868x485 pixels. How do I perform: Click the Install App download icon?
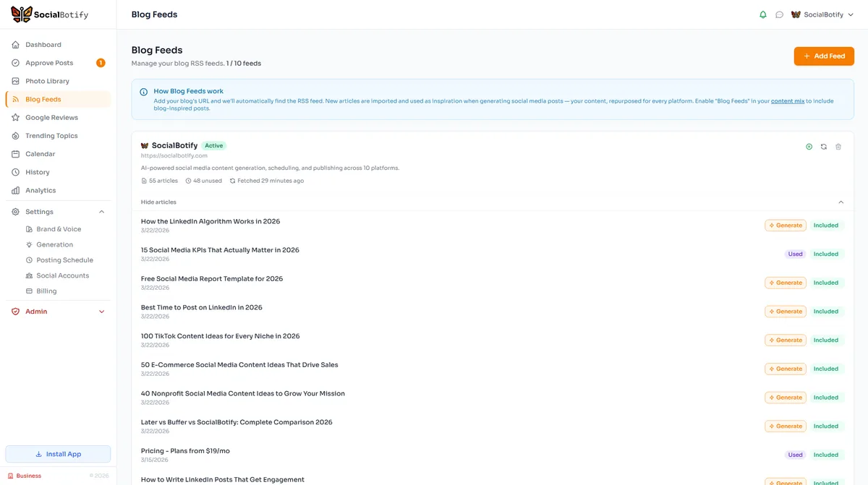pos(38,453)
